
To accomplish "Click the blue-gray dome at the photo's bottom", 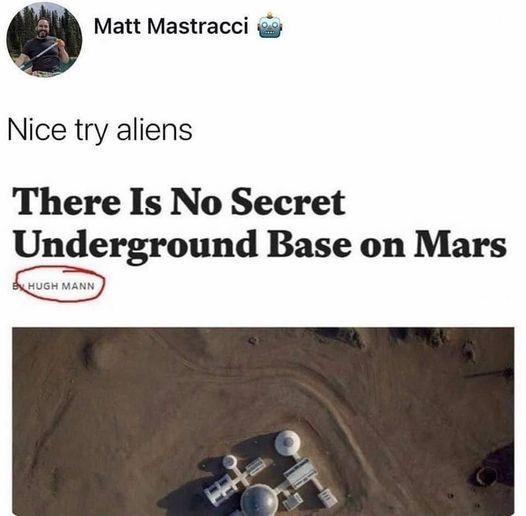I will [260, 501].
